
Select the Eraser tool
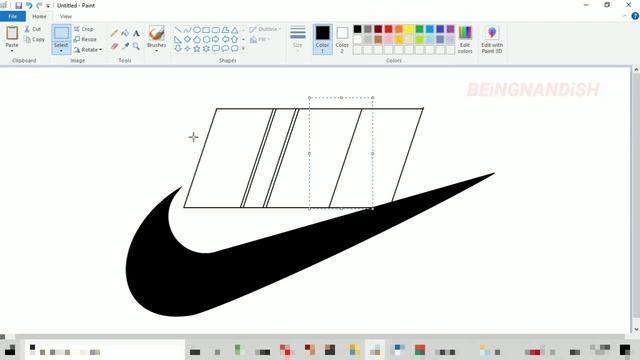[114, 46]
